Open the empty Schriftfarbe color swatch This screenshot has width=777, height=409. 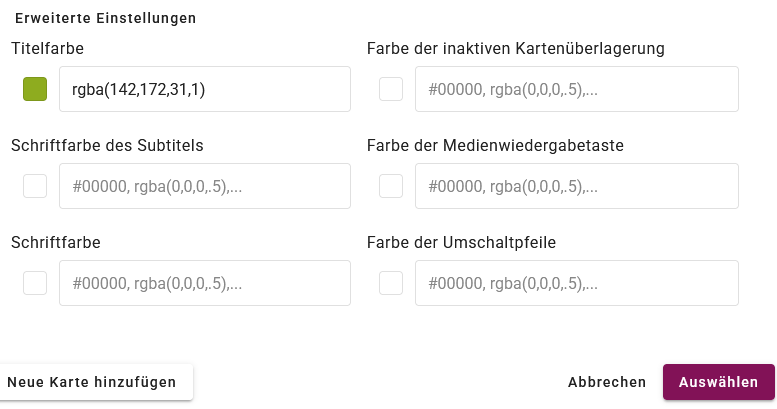coord(35,283)
